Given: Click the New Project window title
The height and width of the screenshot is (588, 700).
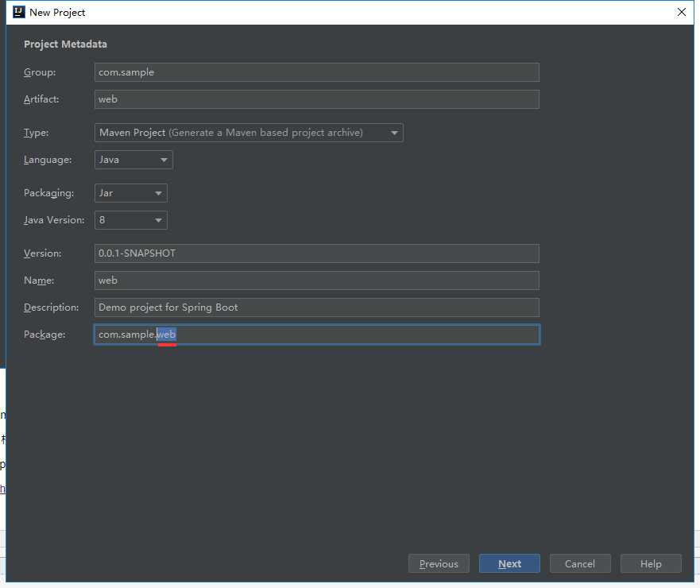Looking at the screenshot, I should pyautogui.click(x=57, y=13).
